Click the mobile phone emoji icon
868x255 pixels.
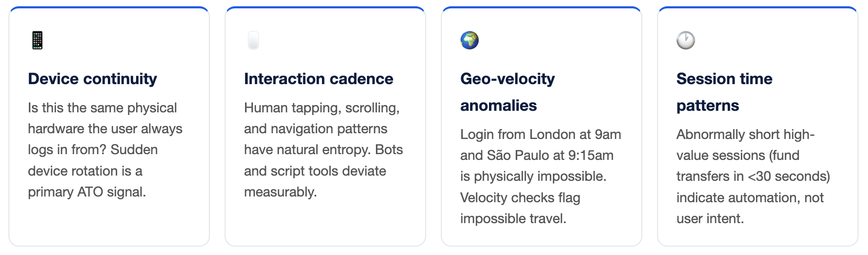click(x=37, y=40)
